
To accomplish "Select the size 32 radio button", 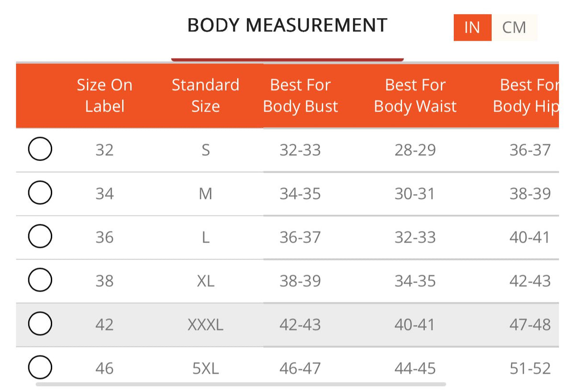I will pos(40,149).
